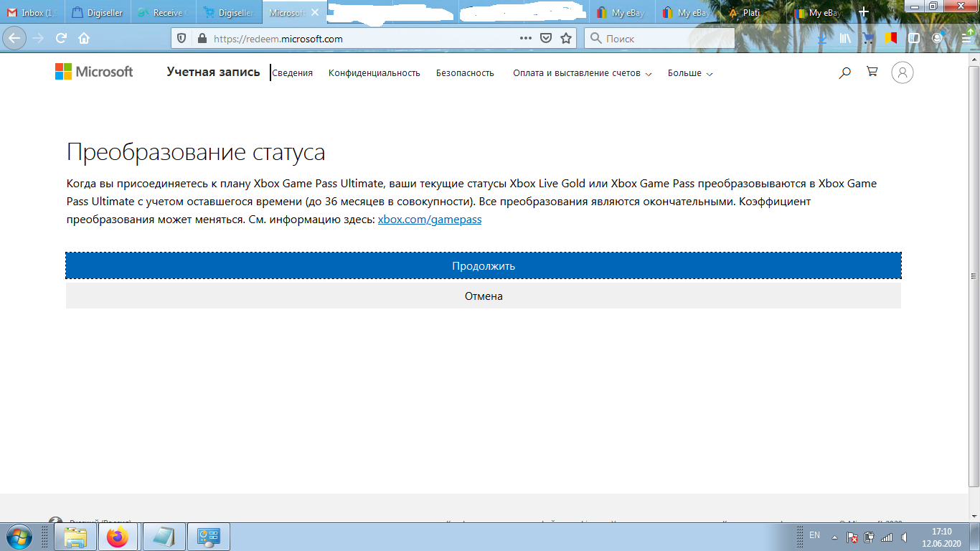Bookmark this page with the star icon
980x551 pixels.
point(566,39)
